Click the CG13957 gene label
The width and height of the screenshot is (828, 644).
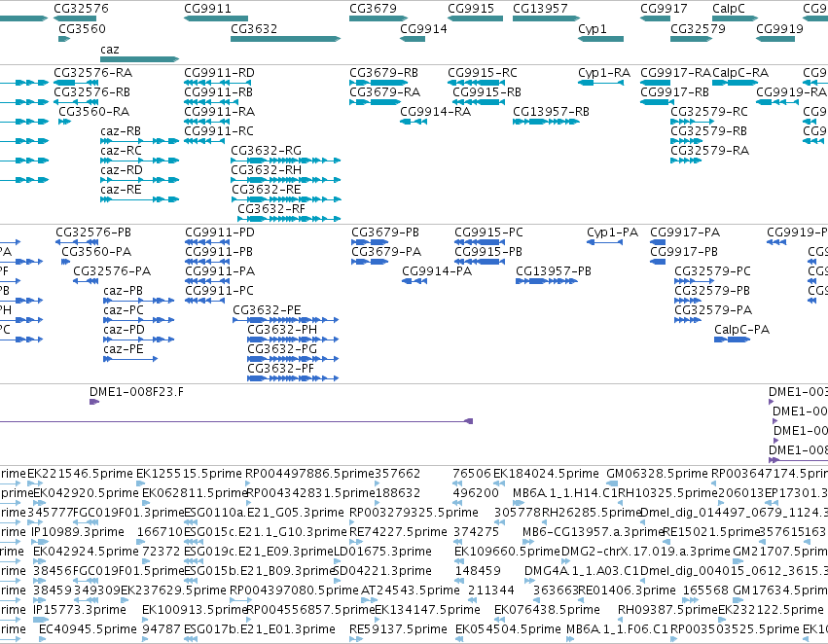[x=540, y=9]
